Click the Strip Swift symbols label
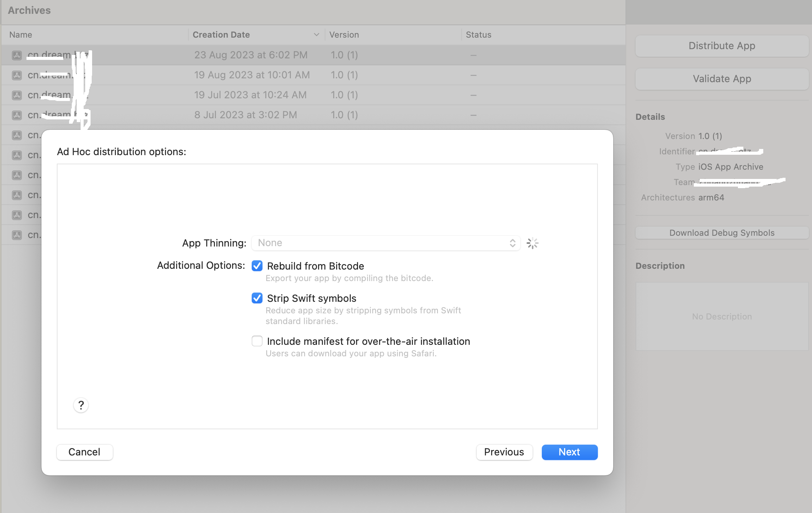 (x=312, y=298)
